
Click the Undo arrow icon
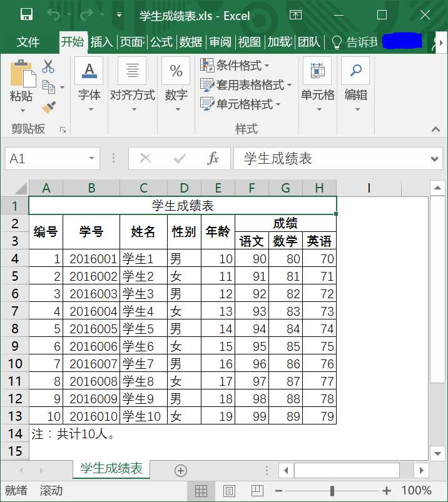(54, 14)
